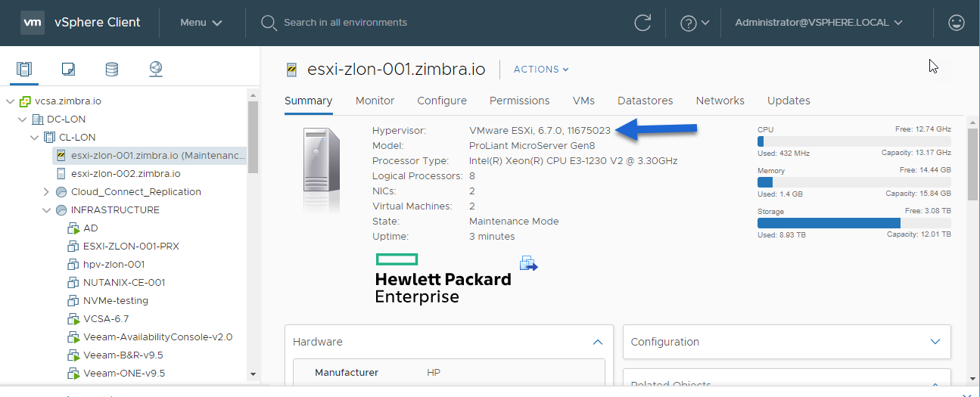Switch to the Datastores tab

click(x=646, y=101)
